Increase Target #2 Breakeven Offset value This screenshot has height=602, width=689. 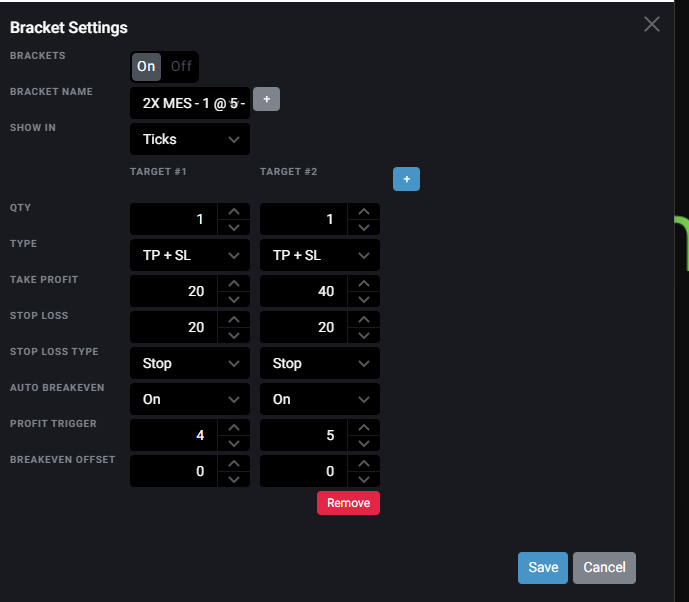tap(364, 464)
